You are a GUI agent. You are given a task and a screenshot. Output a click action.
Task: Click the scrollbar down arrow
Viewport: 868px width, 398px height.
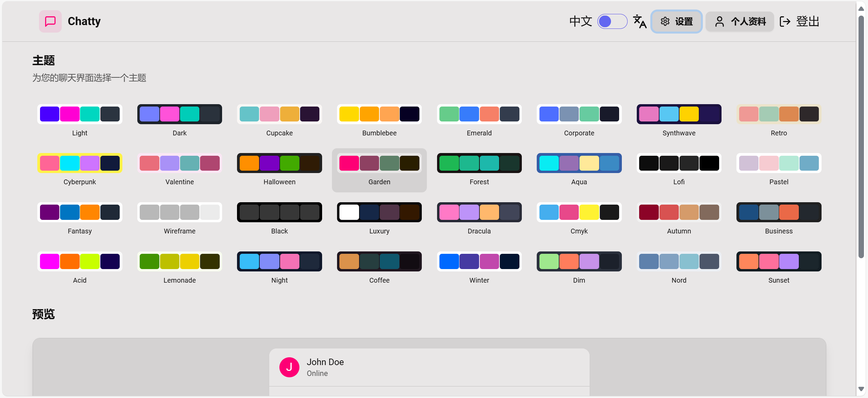pyautogui.click(x=861, y=389)
